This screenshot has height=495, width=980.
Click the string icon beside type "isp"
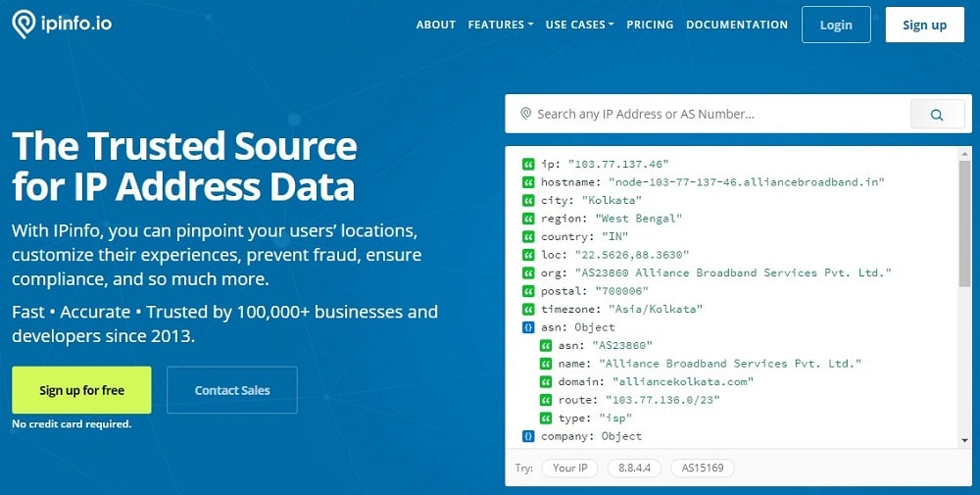546,419
